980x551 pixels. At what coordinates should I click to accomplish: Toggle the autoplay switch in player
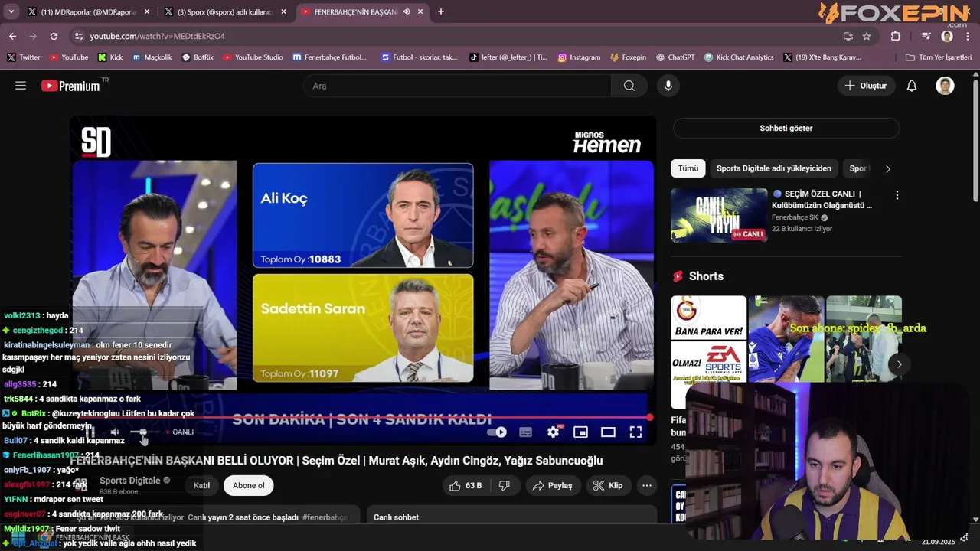click(497, 432)
